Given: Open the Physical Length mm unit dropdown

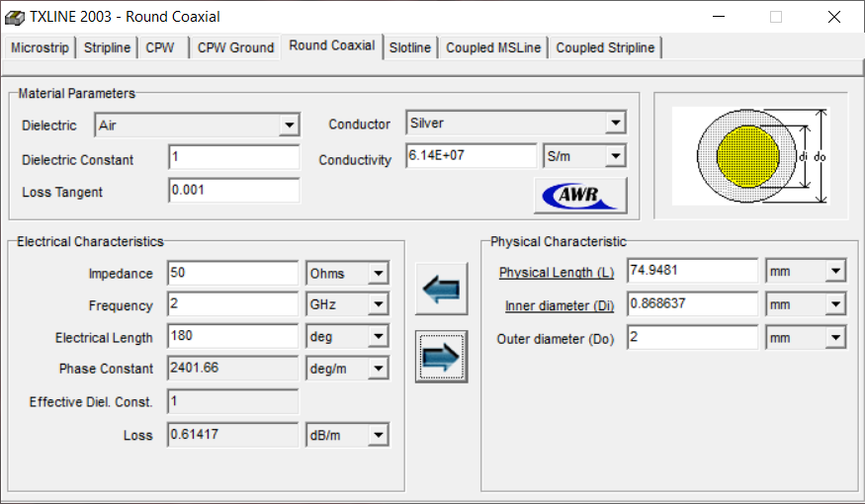Looking at the screenshot, I should 835,271.
